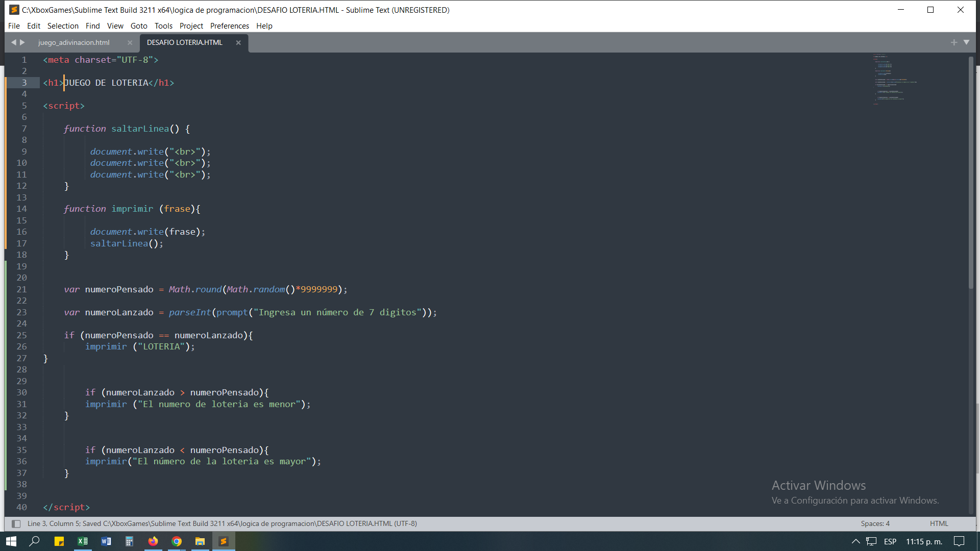Select the DESAFIO LOTERIA.HTML tab
The width and height of the screenshot is (980, 551).
(185, 43)
